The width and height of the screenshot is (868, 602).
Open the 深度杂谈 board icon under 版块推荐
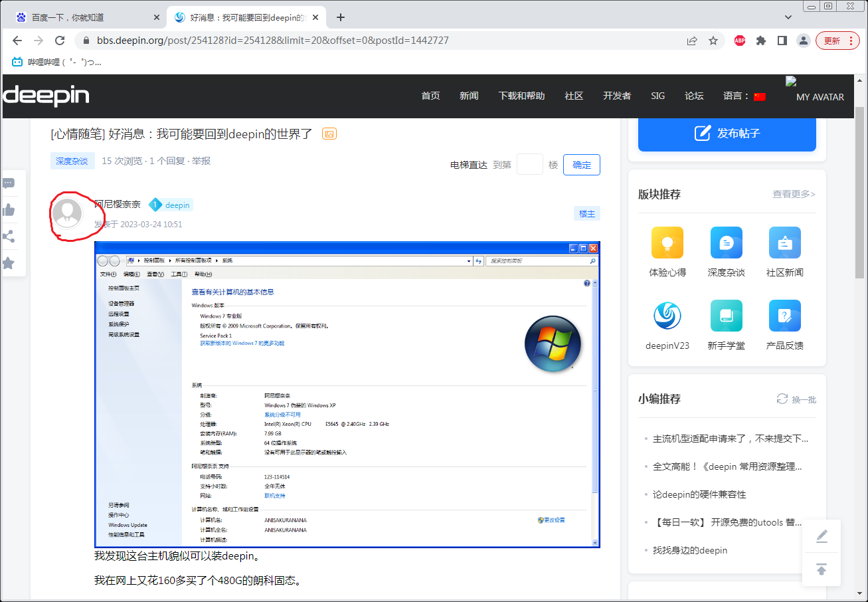click(x=726, y=243)
